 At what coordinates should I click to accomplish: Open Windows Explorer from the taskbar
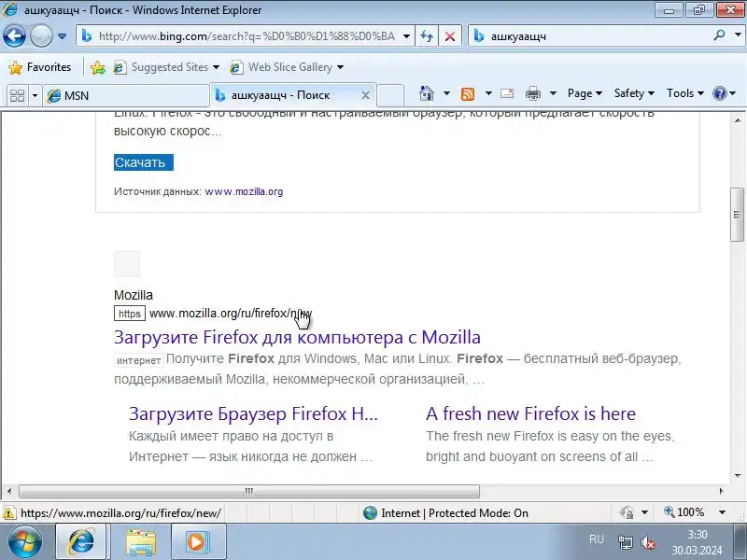tap(141, 542)
